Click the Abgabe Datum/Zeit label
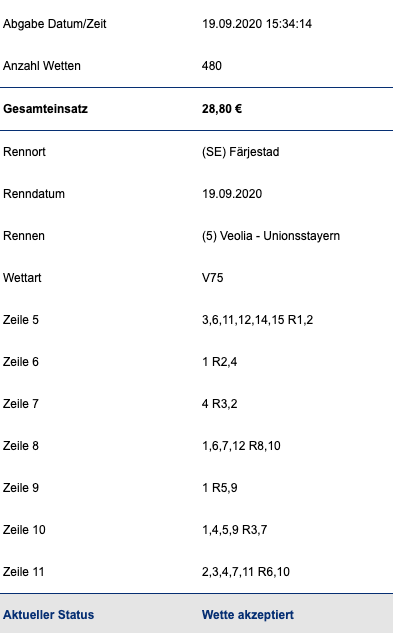 click(55, 24)
